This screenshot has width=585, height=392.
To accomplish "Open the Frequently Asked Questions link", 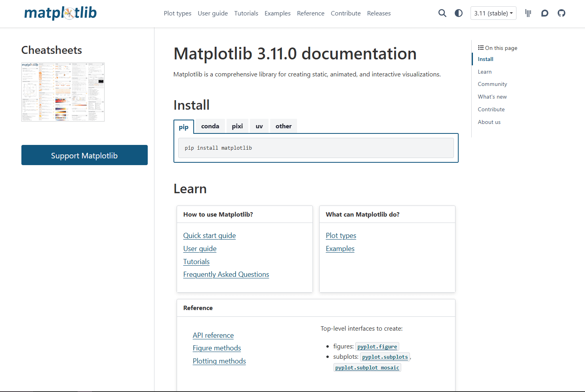I will (226, 274).
